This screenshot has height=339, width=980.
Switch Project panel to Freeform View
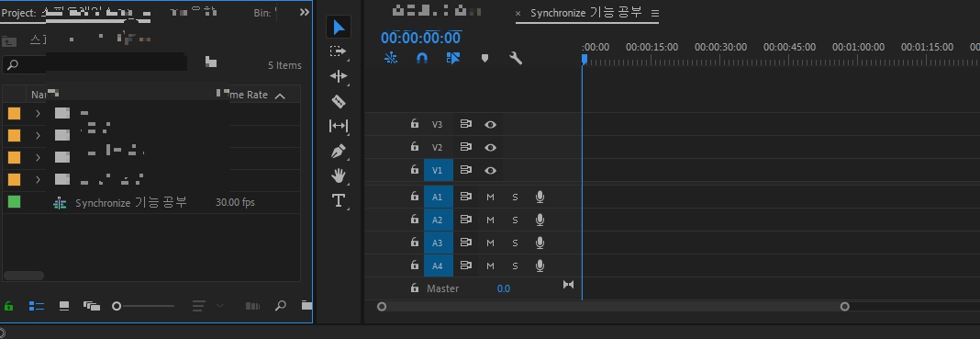91,306
